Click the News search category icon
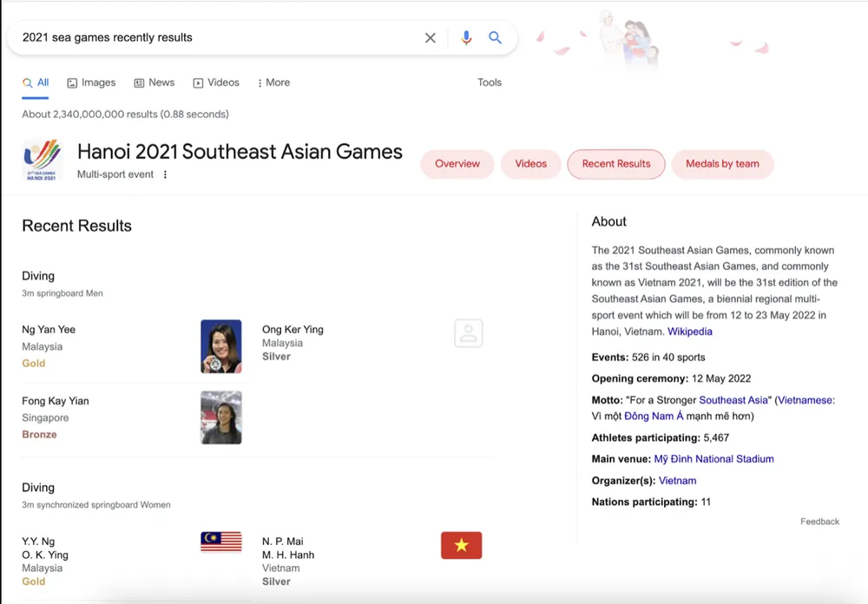 pyautogui.click(x=140, y=82)
